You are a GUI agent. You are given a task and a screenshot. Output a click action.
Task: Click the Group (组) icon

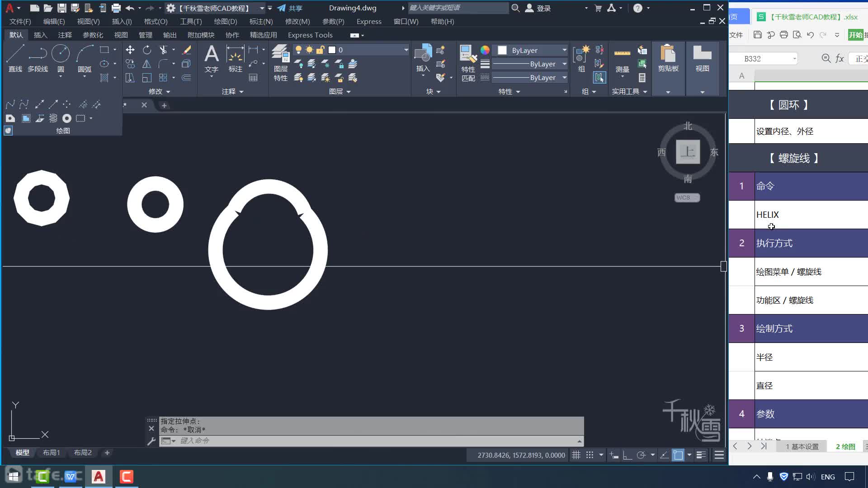coord(581,58)
